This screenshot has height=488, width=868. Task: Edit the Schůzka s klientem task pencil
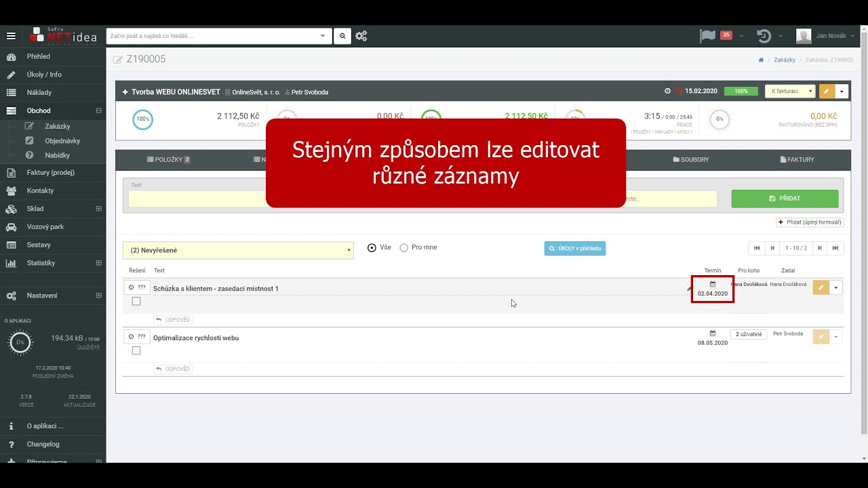821,287
